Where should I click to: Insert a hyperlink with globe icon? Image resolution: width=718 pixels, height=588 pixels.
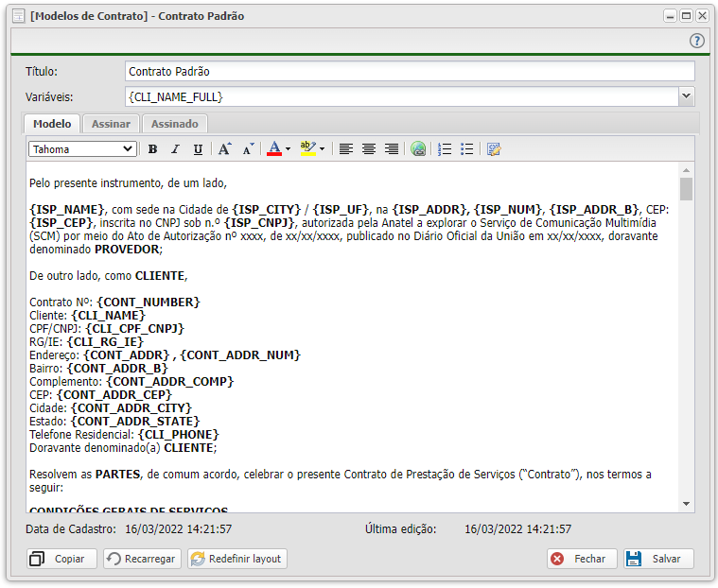coord(418,149)
